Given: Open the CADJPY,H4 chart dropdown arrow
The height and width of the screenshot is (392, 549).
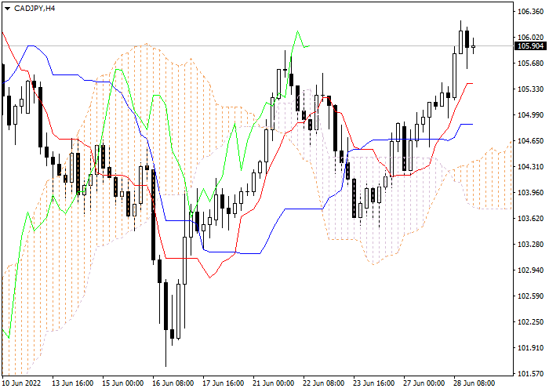Looking at the screenshot, I should [7, 9].
